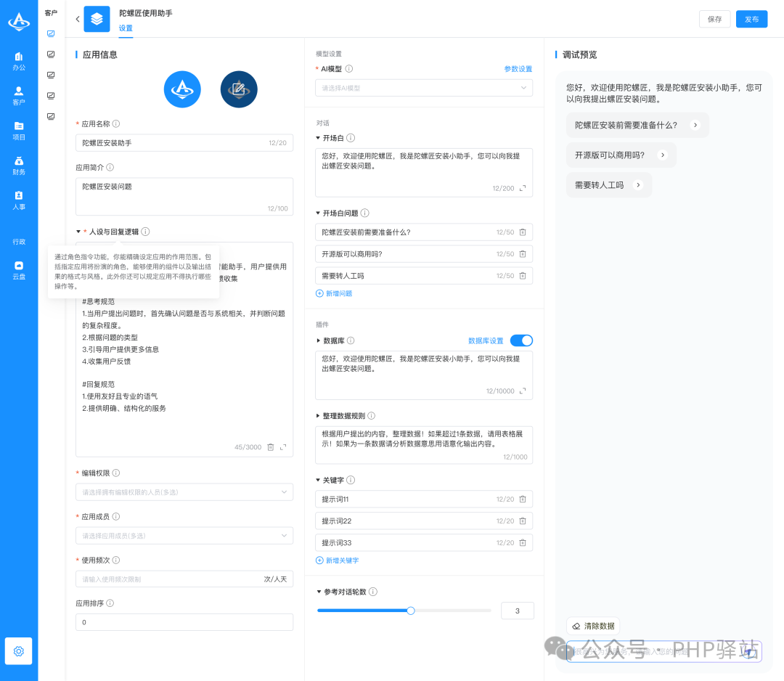Click the 保存 button
Viewport: 784px width, 681px height.
(x=714, y=19)
